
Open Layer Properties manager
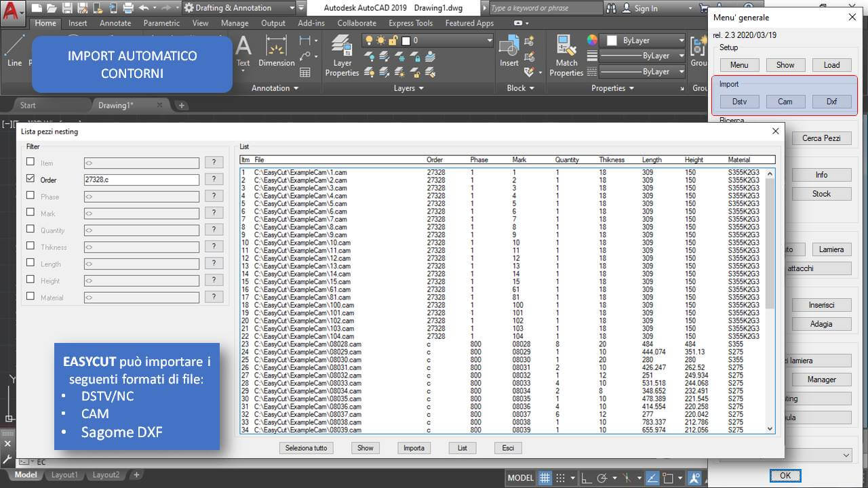[x=342, y=56]
